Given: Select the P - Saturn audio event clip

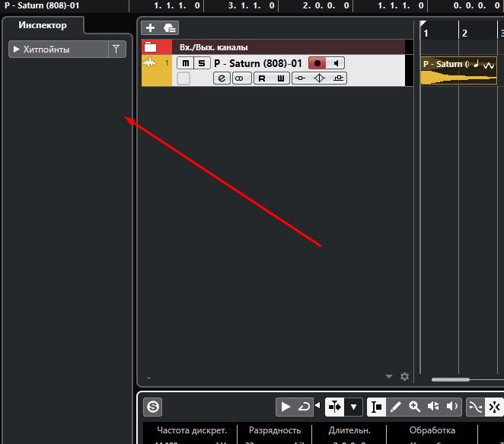Looking at the screenshot, I should click(458, 71).
